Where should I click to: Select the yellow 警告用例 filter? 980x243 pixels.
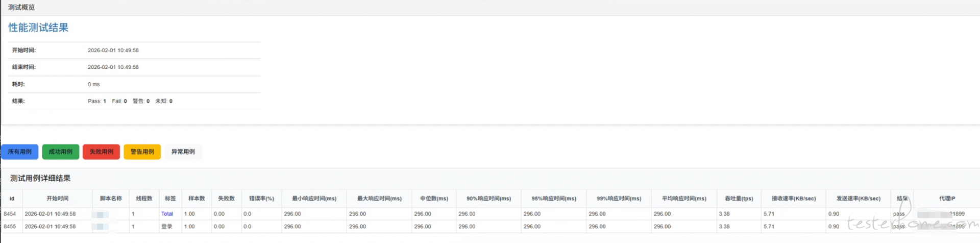pos(142,152)
